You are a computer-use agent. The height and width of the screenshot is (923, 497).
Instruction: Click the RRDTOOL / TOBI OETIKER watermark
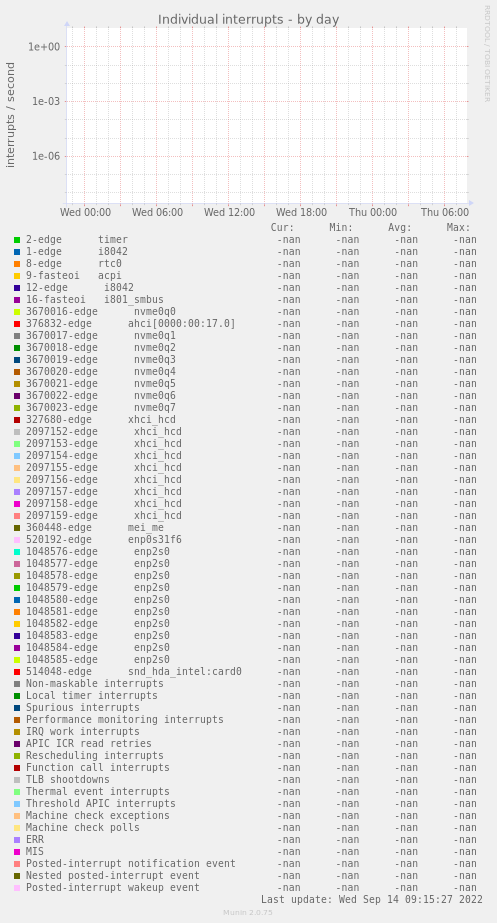(487, 54)
